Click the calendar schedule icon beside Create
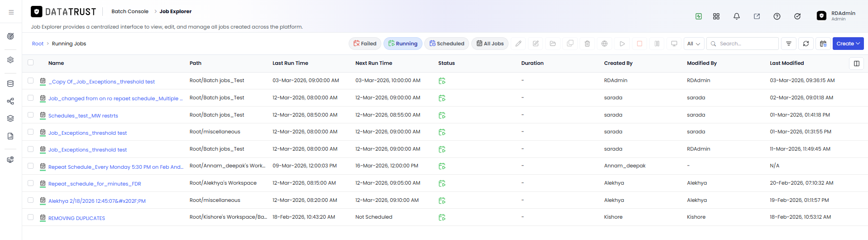Image resolution: width=868 pixels, height=240 pixels. click(x=823, y=44)
